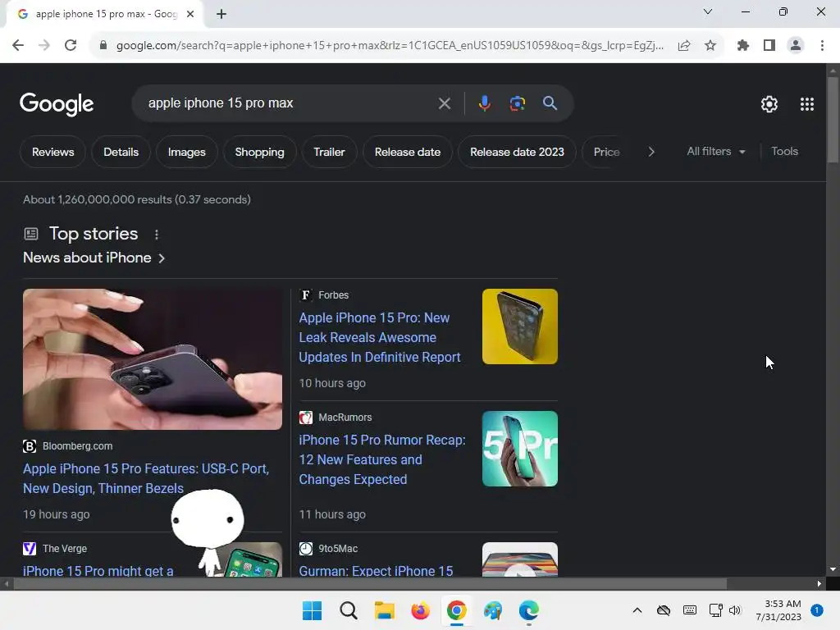Go back to the previous page
Viewport: 840px width, 630px height.
click(x=18, y=46)
